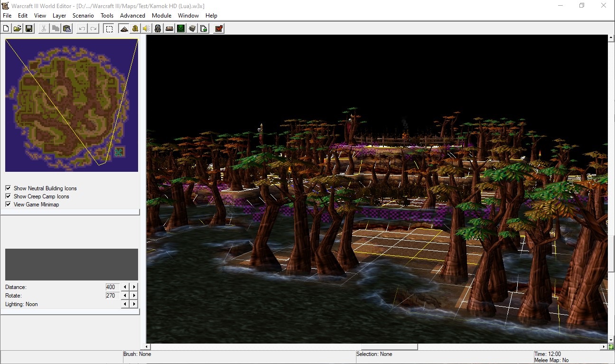Open the Scenario menu
The width and height of the screenshot is (615, 364).
pos(83,16)
